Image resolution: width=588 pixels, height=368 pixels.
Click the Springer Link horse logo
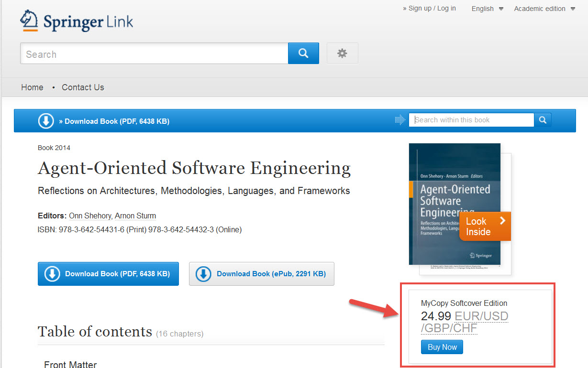[29, 21]
